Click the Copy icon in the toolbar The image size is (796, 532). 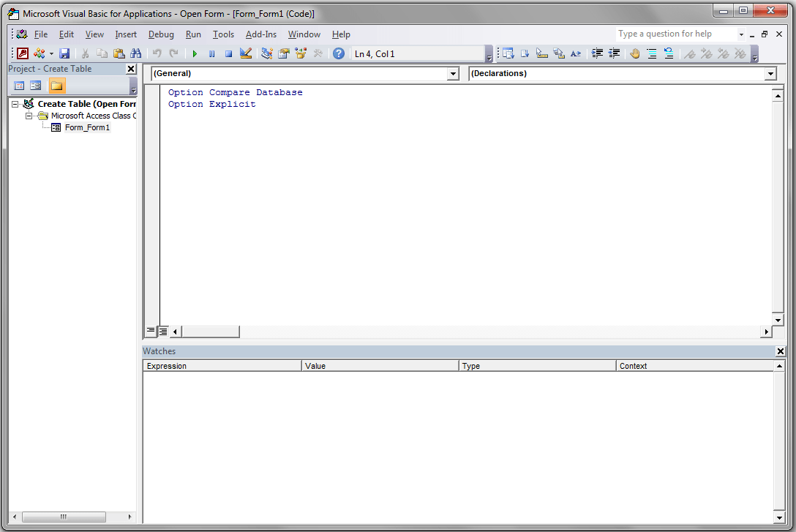point(102,53)
